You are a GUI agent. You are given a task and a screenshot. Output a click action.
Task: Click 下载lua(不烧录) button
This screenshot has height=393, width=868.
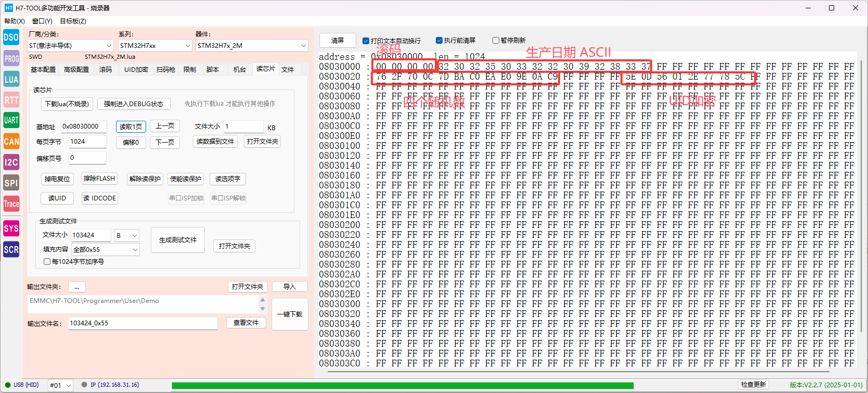tap(67, 104)
